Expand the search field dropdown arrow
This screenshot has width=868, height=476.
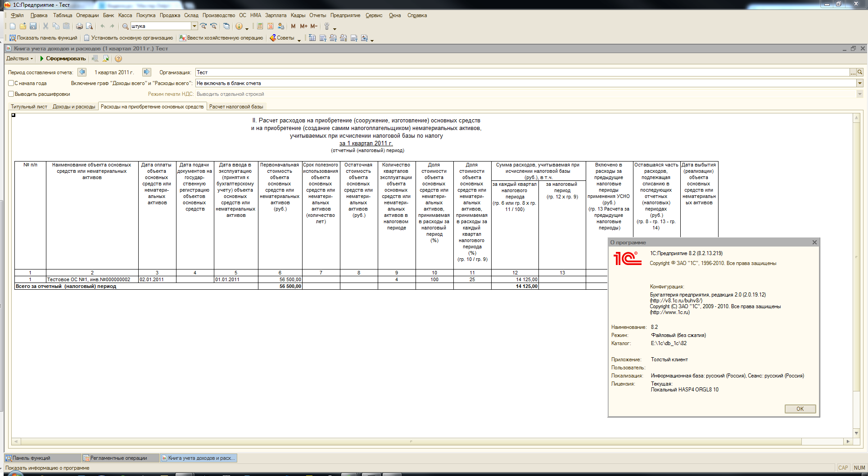click(194, 26)
